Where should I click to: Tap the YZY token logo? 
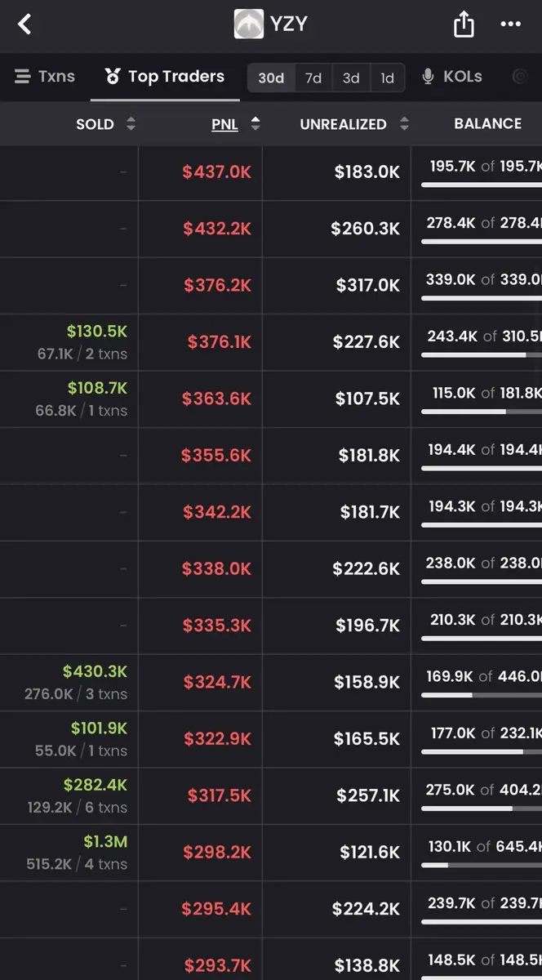point(248,24)
